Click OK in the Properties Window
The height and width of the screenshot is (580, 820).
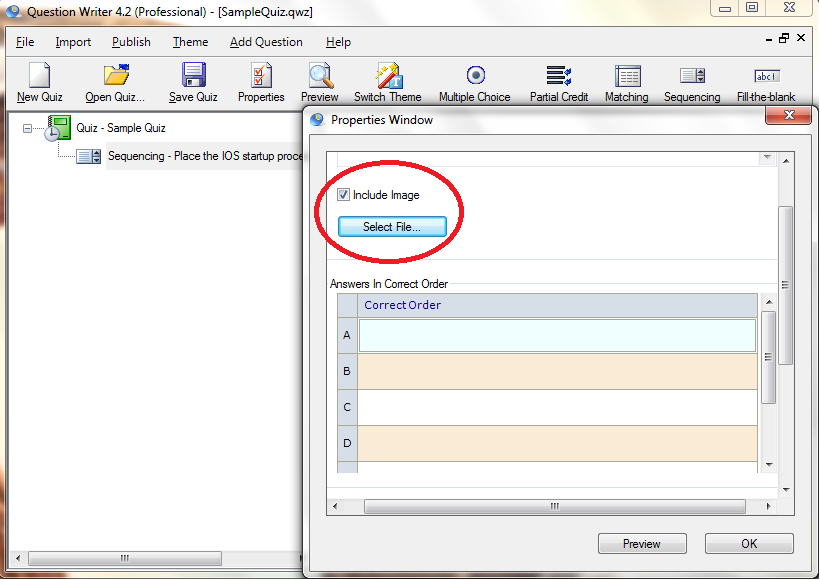749,544
